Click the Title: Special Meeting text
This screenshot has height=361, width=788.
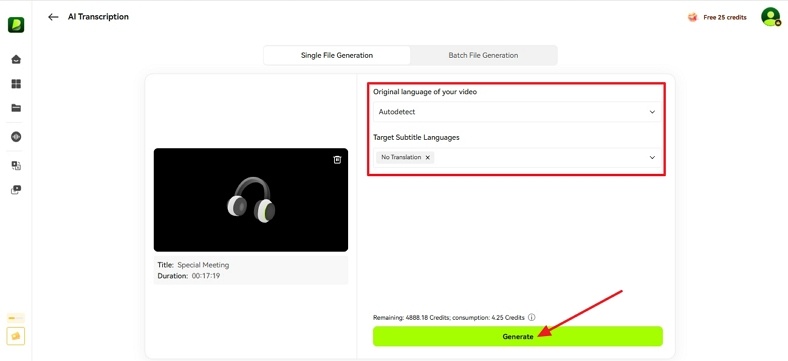pyautogui.click(x=193, y=265)
